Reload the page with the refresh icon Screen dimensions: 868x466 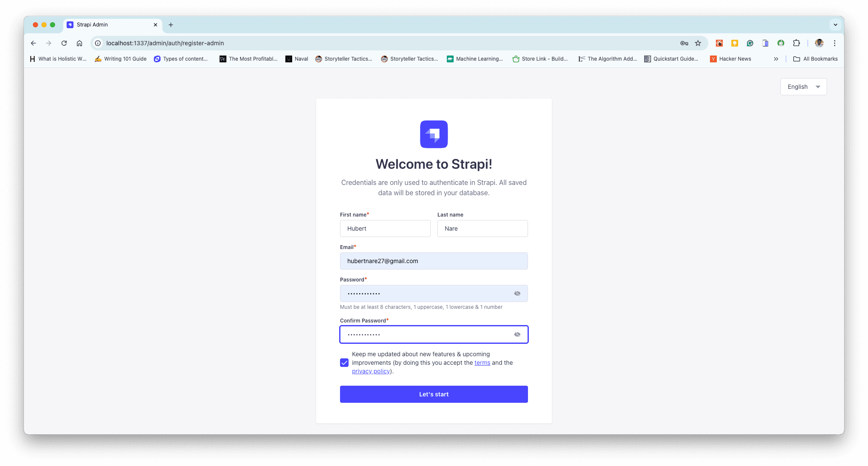(64, 43)
